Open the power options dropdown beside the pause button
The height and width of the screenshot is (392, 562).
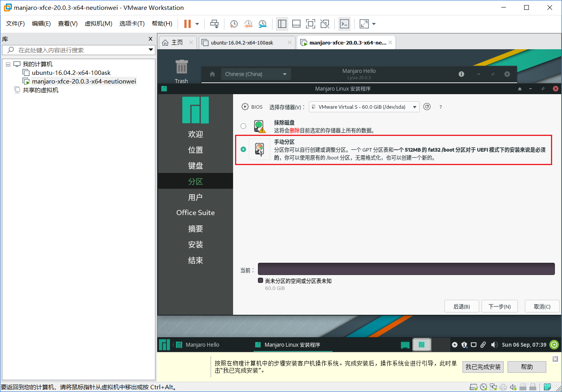click(x=197, y=24)
